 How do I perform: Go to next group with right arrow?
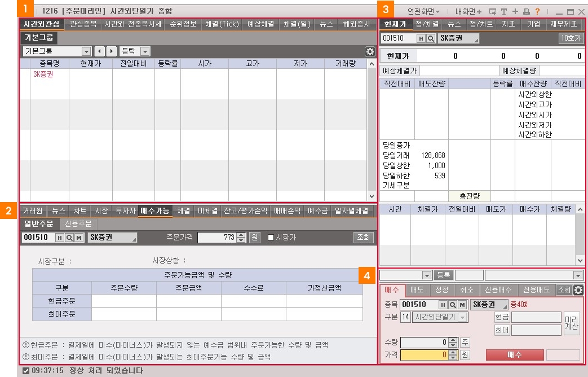112,51
